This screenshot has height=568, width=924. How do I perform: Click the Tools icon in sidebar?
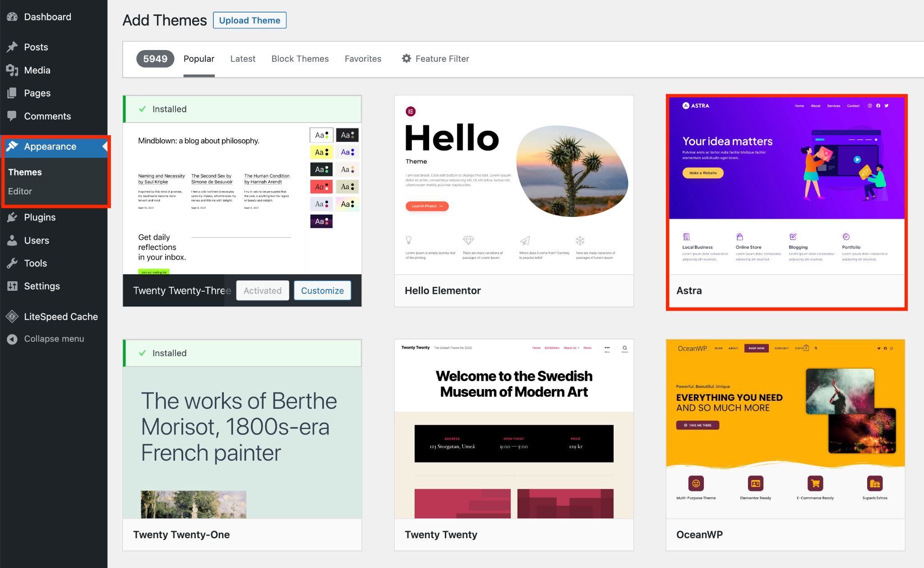pyautogui.click(x=12, y=263)
